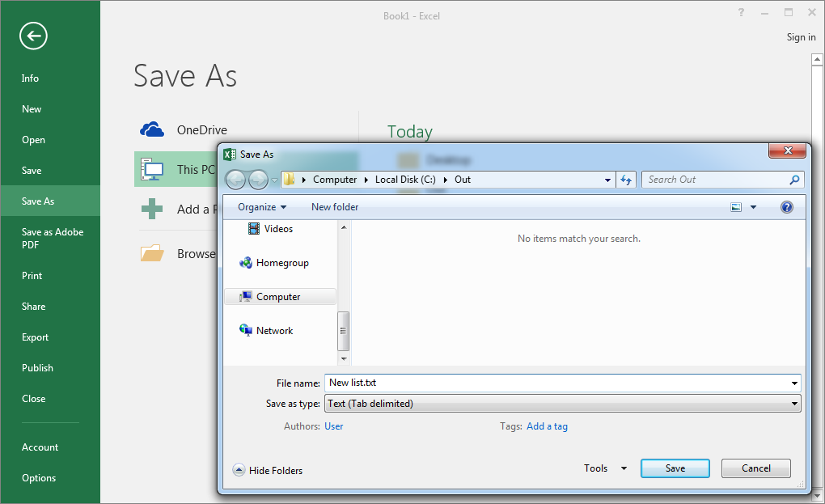
Task: Click the navigation pane scroll up arrow
Action: pyautogui.click(x=344, y=227)
